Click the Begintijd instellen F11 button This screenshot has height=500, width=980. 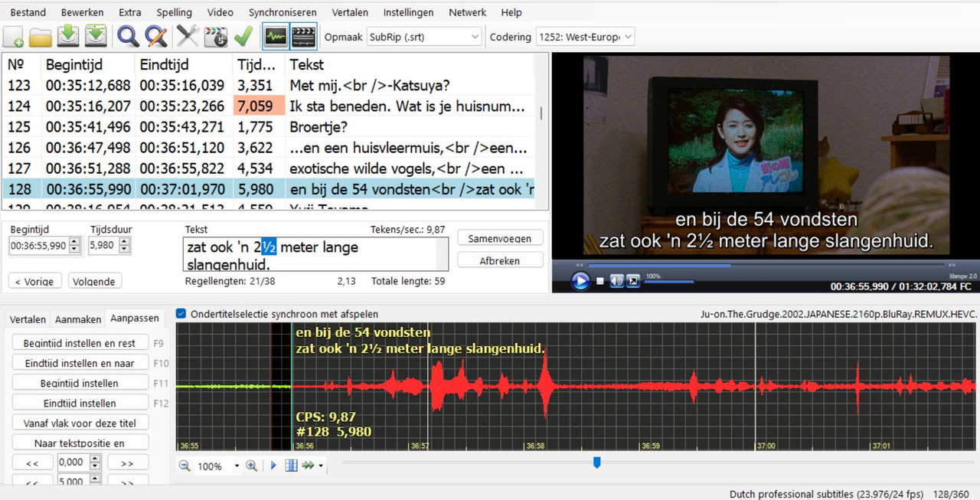80,383
